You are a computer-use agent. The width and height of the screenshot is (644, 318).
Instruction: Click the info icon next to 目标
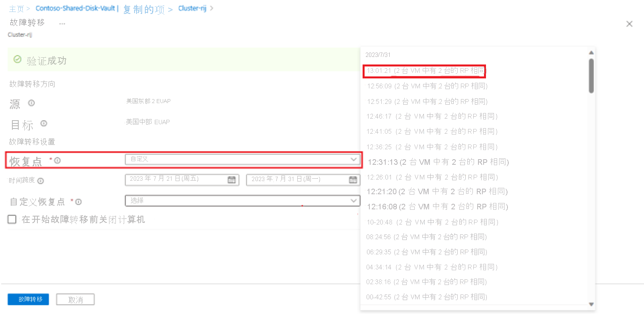pyautogui.click(x=44, y=123)
